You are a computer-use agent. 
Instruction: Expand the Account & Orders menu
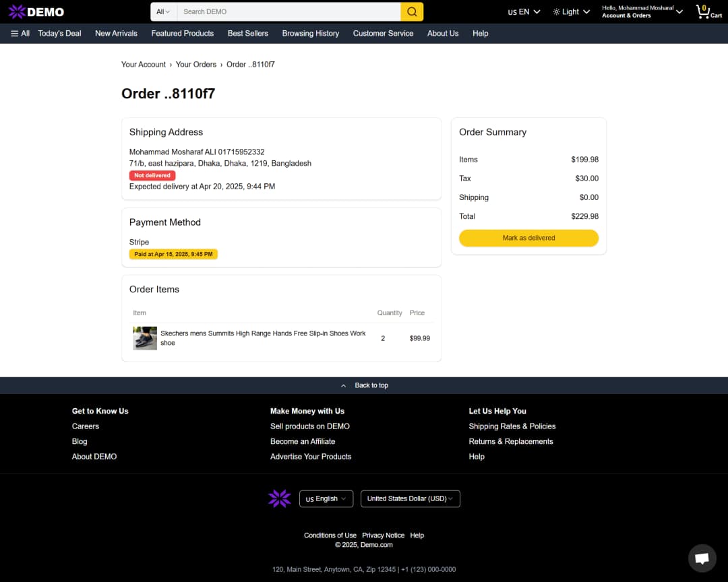tap(642, 11)
